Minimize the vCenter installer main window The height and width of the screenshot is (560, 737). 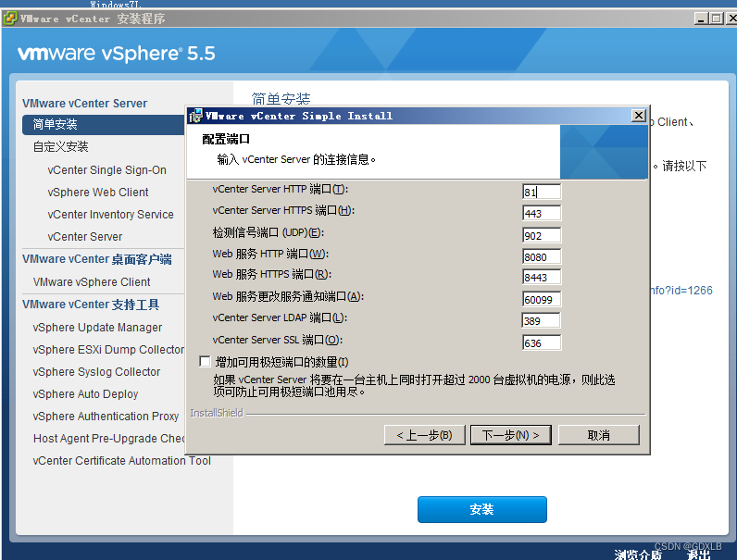[x=701, y=19]
